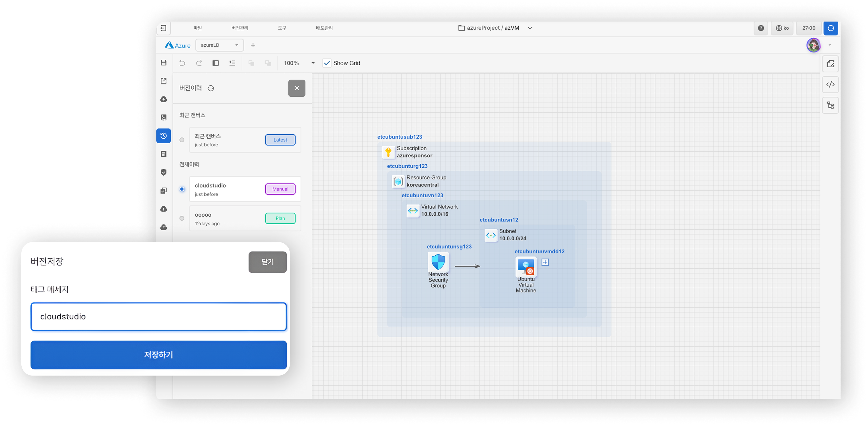This screenshot has height=426, width=868.
Task: Open the 배포관리 menu
Action: (x=324, y=28)
